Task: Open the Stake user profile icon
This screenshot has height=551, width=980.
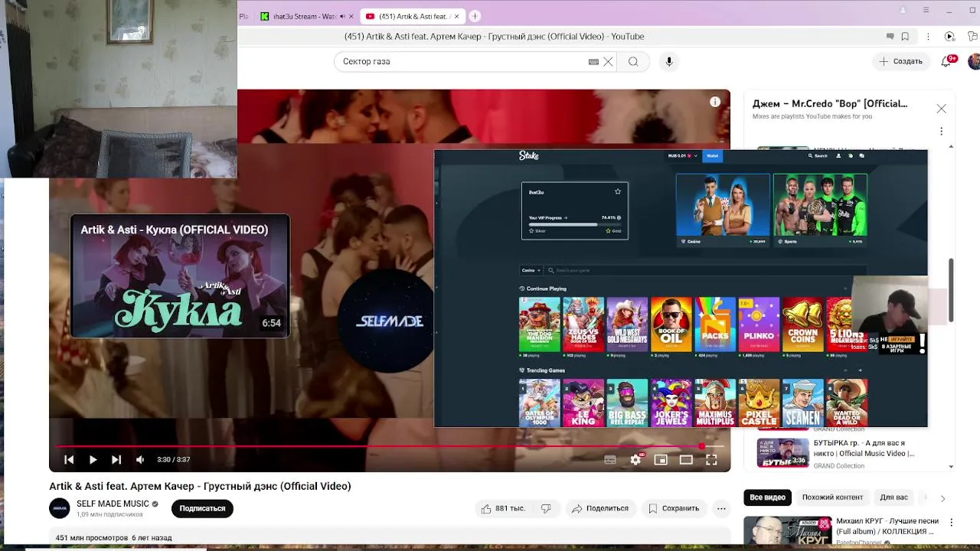Action: point(838,155)
